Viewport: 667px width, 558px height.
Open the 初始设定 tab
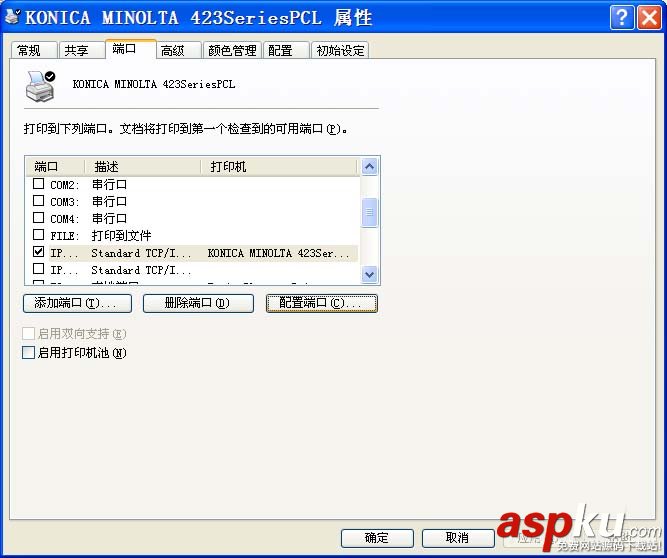pyautogui.click(x=340, y=50)
